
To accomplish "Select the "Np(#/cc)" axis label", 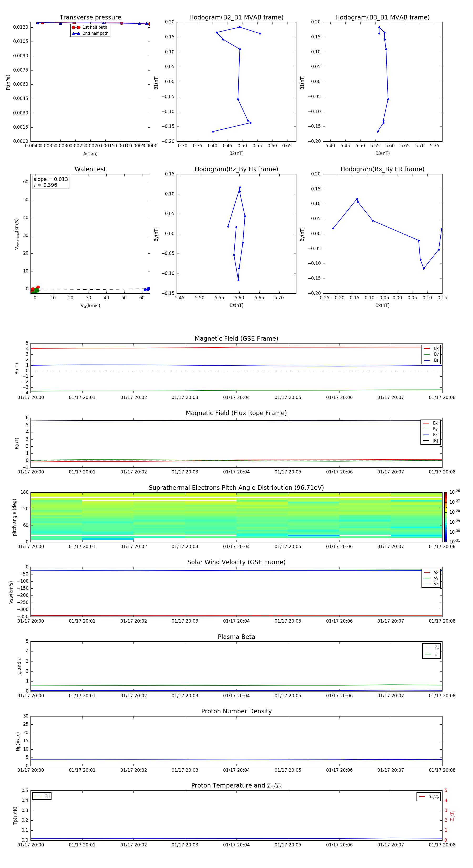I will (x=18, y=741).
